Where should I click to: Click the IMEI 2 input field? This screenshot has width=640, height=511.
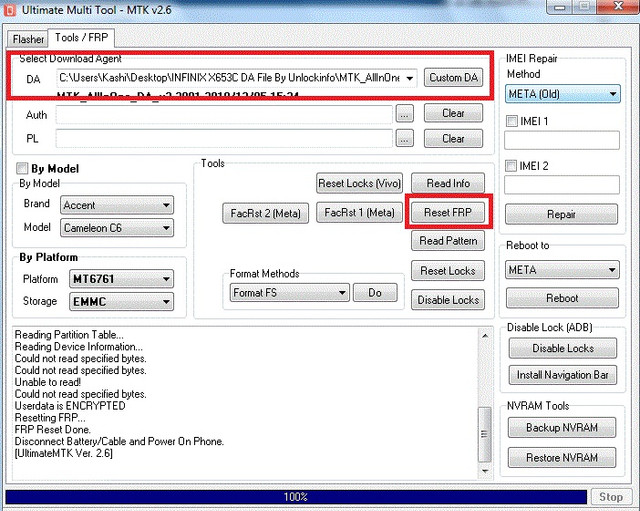(562, 185)
